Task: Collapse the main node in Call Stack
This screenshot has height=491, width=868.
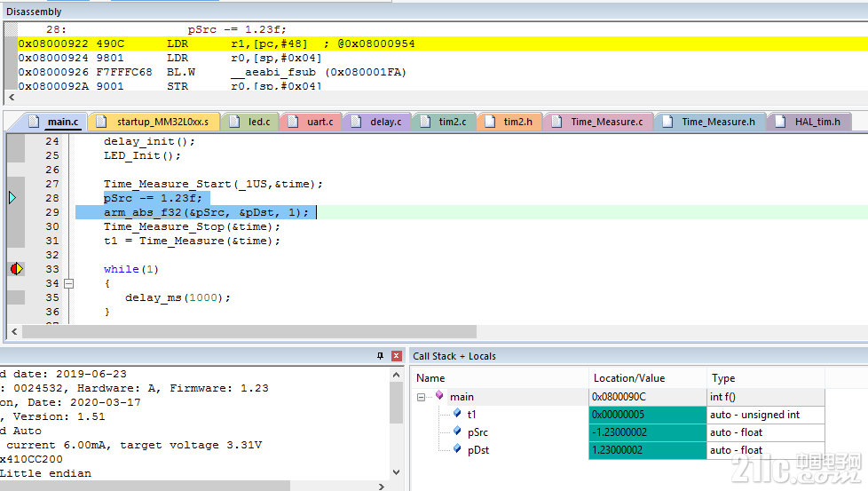Action: pos(422,397)
